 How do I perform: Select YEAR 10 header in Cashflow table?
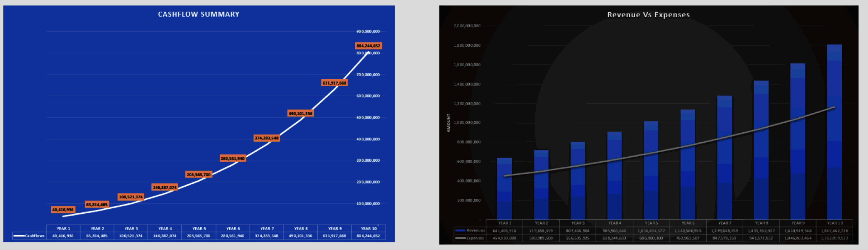(x=368, y=229)
